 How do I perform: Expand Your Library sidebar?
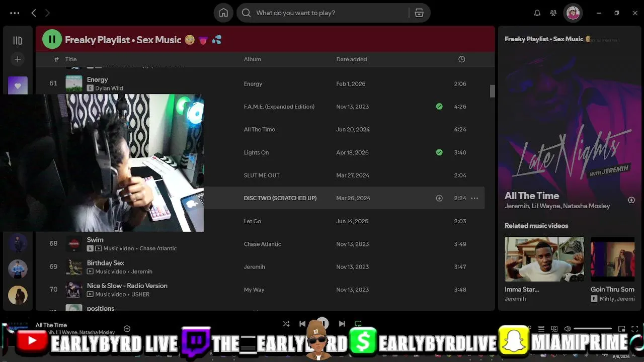click(x=18, y=40)
